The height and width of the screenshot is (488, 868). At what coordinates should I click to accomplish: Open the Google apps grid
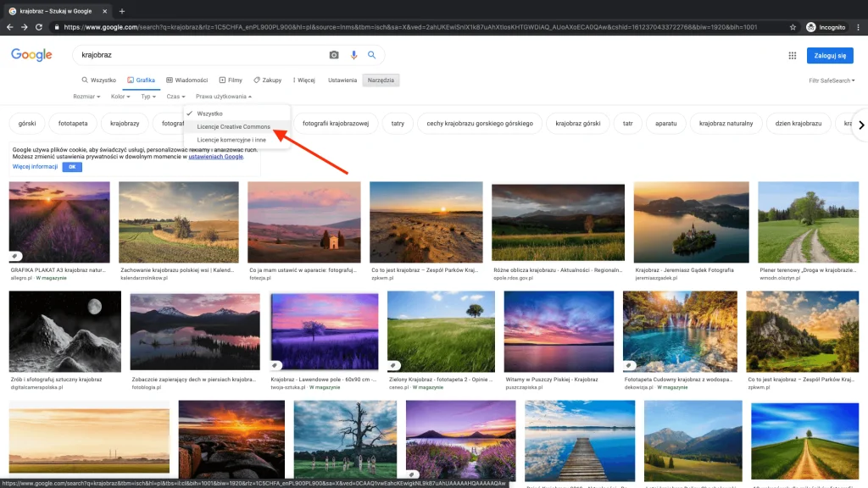click(x=793, y=56)
